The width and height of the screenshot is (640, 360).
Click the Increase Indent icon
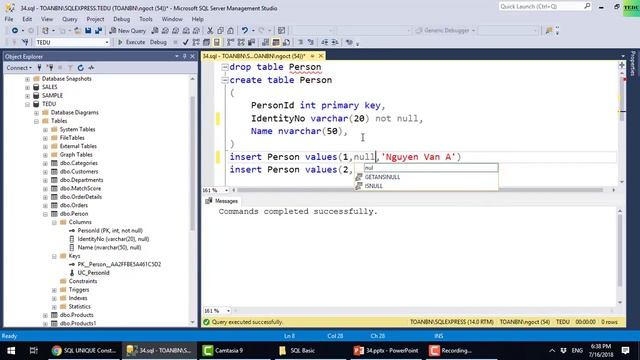coord(335,42)
